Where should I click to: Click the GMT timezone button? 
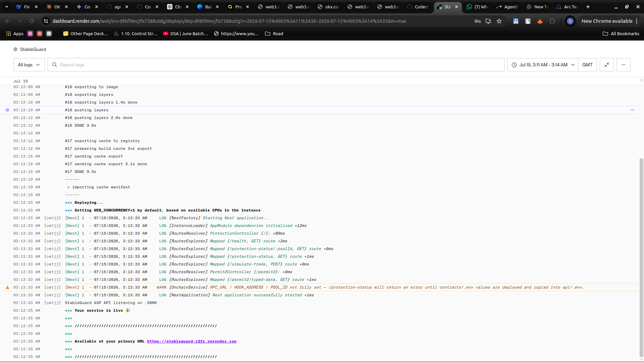tap(587, 65)
